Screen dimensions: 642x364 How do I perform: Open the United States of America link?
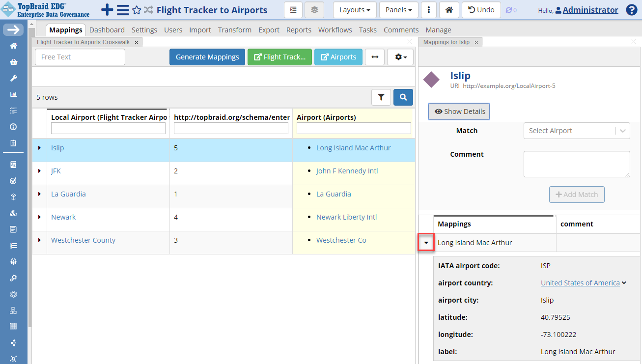[580, 283]
